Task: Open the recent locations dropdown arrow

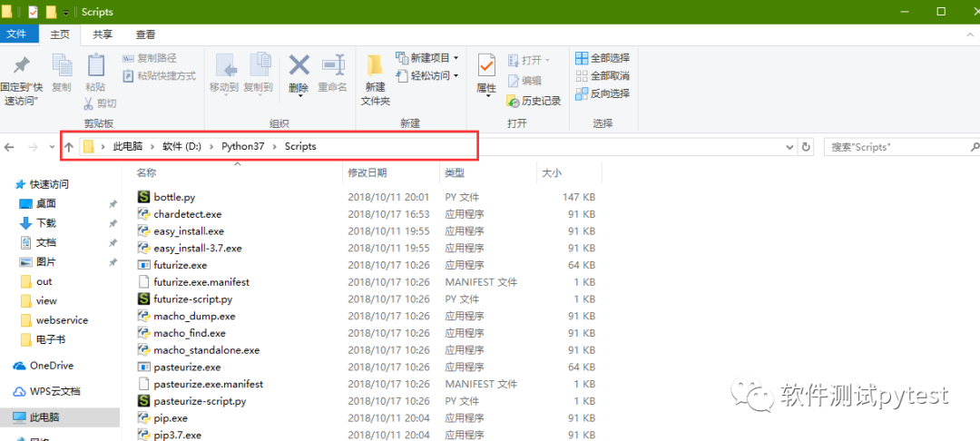Action: click(x=52, y=147)
